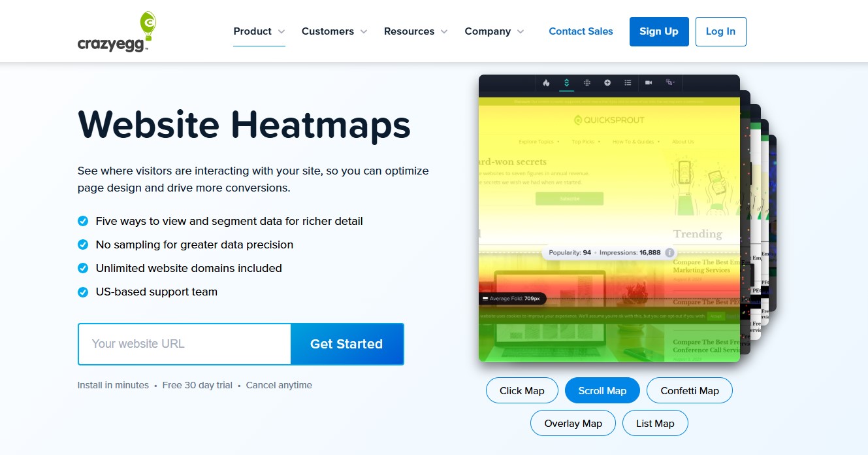The width and height of the screenshot is (868, 455).
Task: Select the video recording camera icon in the preview toolbar
Action: (649, 83)
